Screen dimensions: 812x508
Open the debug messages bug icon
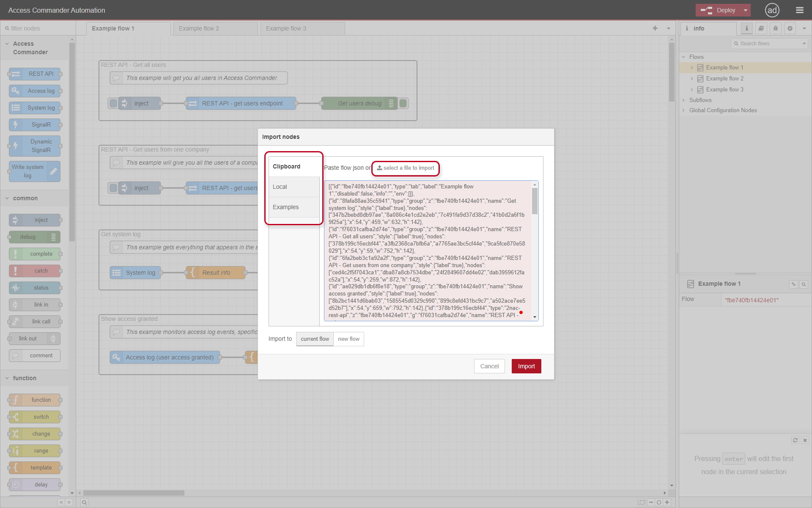(775, 28)
